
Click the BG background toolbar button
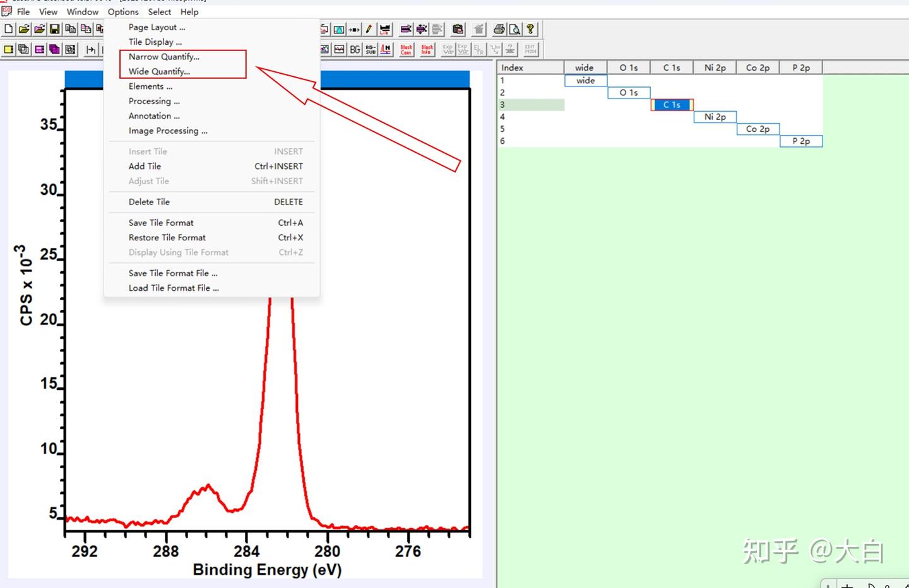pyautogui.click(x=355, y=49)
